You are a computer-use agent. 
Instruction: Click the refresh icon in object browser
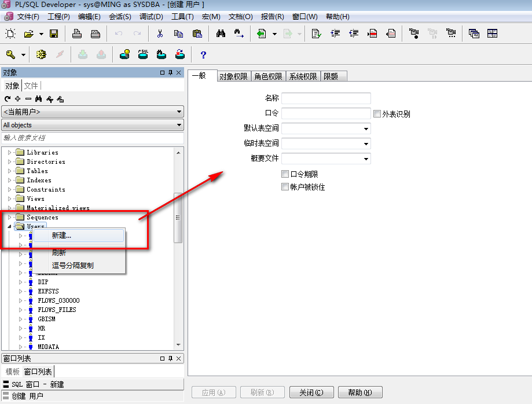(8, 99)
